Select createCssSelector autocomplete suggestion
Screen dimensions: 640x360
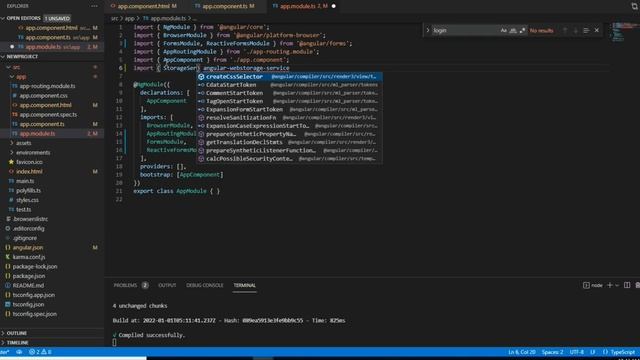tap(289, 77)
